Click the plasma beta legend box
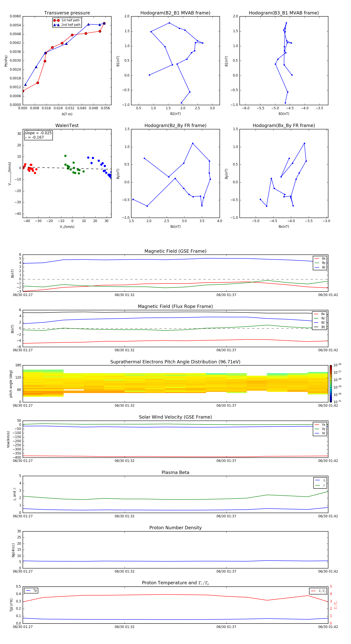 click(320, 483)
